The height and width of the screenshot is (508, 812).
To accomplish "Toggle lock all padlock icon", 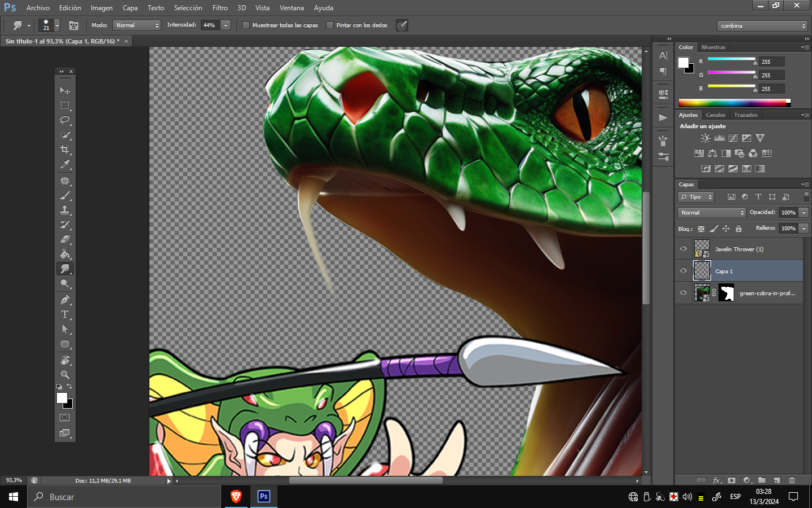I will 739,229.
